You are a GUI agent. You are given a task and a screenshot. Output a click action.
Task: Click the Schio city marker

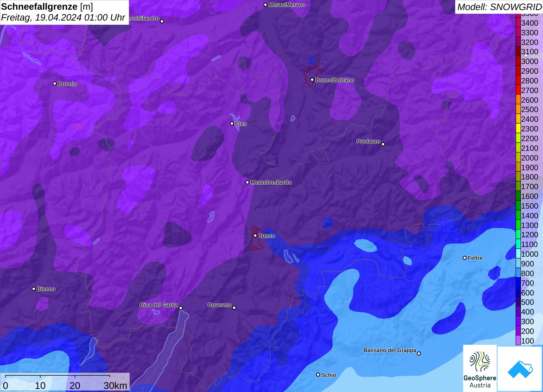318,375
